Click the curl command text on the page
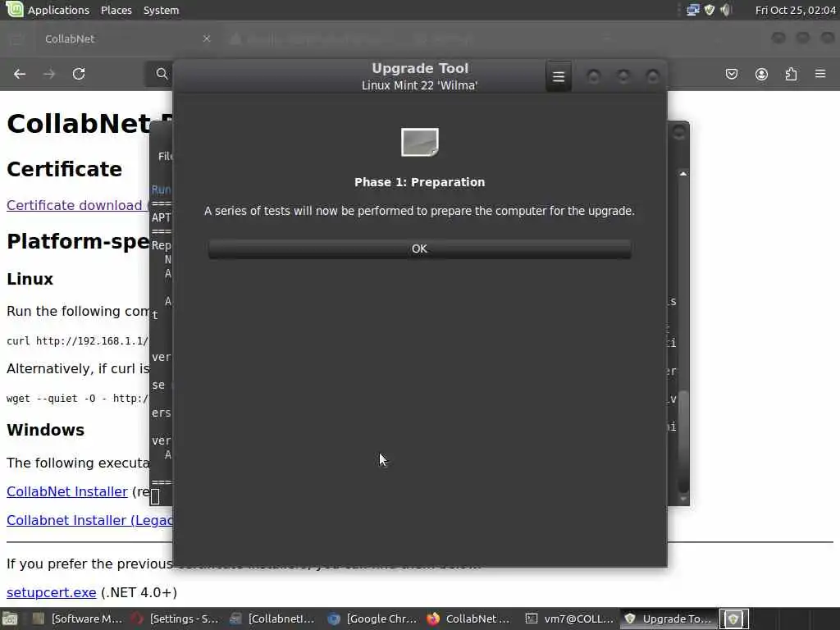 click(x=78, y=340)
